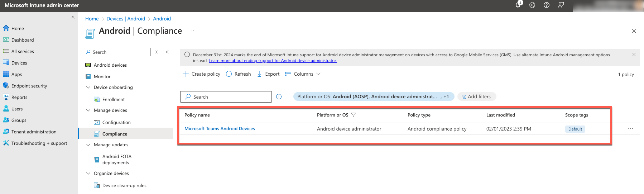Open the settings gear icon
This screenshot has height=194, width=644.
click(x=532, y=5)
